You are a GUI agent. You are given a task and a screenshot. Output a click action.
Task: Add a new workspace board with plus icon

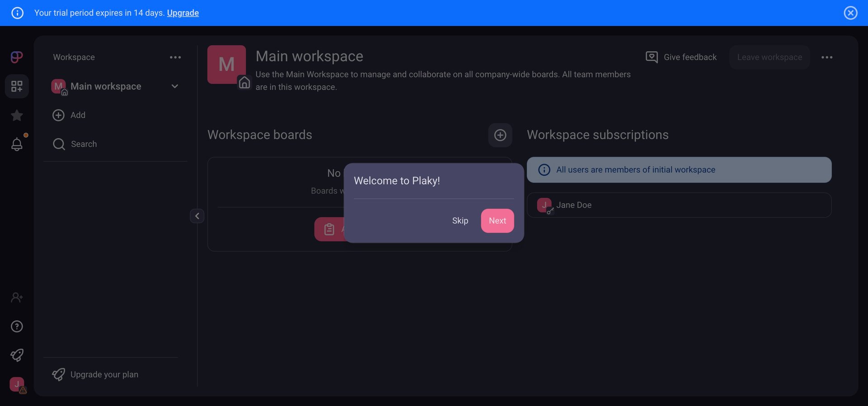tap(500, 135)
